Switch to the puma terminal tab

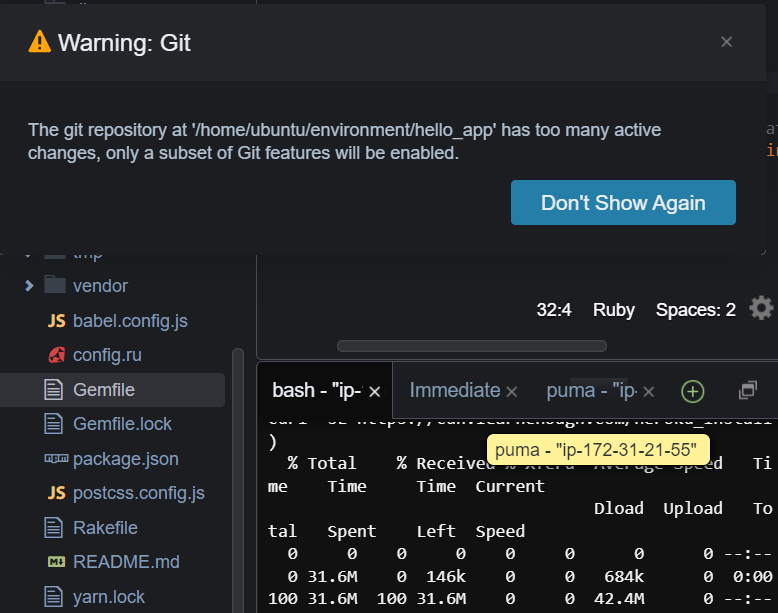(592, 391)
